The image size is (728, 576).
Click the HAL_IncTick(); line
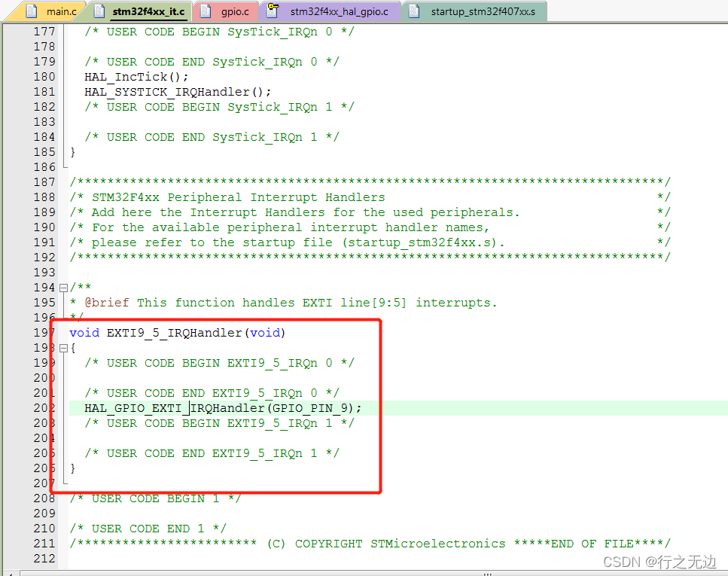[x=136, y=77]
